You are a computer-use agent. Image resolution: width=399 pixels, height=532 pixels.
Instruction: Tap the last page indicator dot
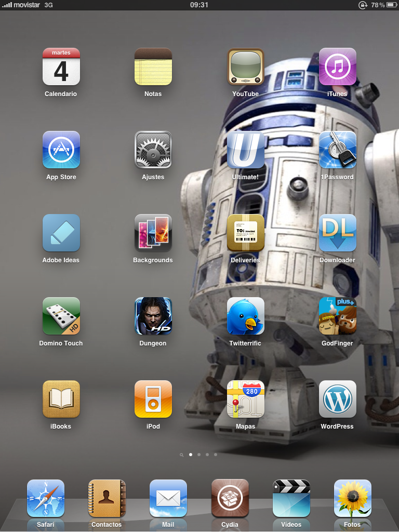[216, 454]
